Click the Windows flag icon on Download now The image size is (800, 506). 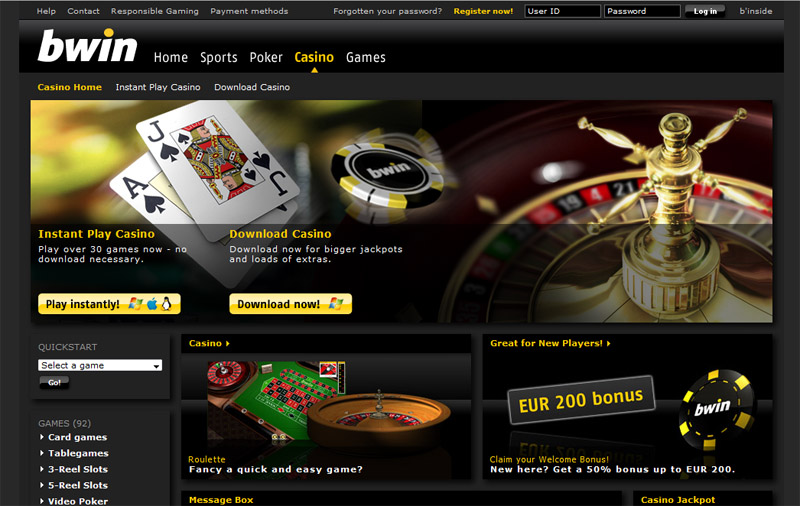335,304
